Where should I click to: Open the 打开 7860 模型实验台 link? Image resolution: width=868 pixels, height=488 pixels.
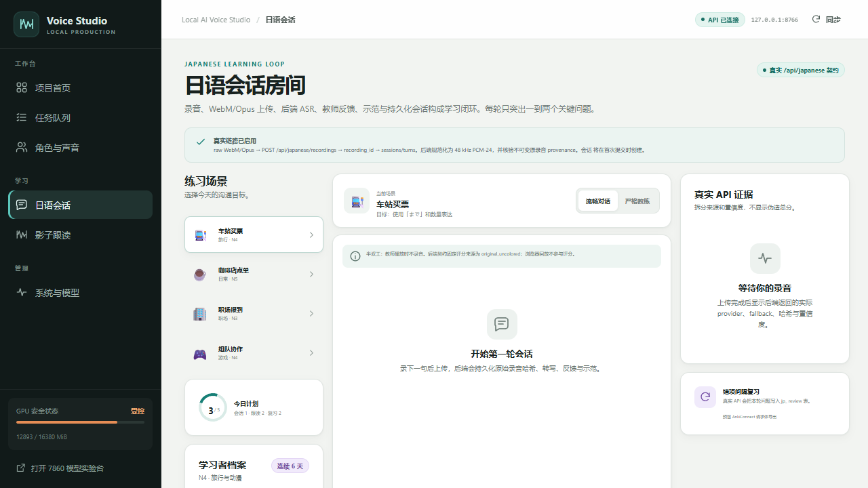(x=67, y=468)
